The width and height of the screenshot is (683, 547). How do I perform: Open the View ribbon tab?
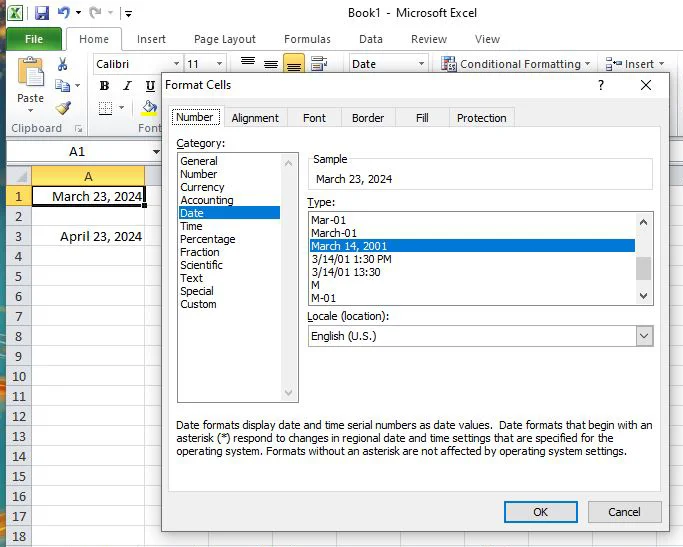(x=487, y=39)
